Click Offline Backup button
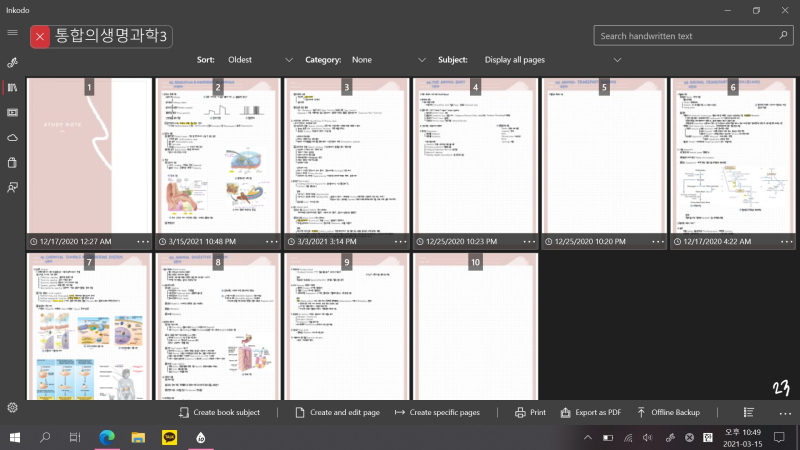The width and height of the screenshot is (800, 450). tap(668, 412)
